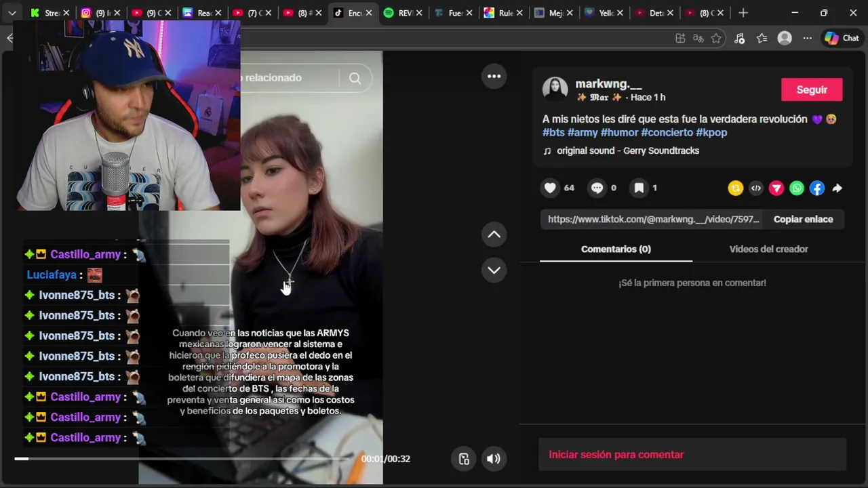Click the search magnifier icon
Viewport: 868px width, 488px height.
click(355, 78)
